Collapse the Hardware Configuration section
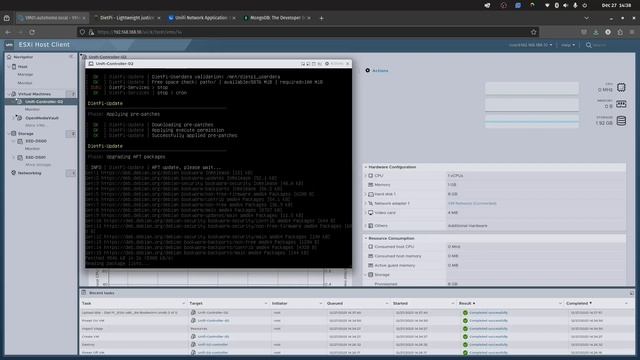This screenshot has height=360, width=640. pyautogui.click(x=366, y=167)
